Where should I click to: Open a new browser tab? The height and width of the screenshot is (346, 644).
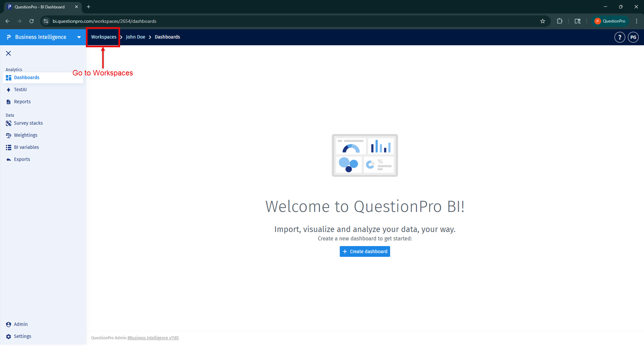(x=89, y=7)
